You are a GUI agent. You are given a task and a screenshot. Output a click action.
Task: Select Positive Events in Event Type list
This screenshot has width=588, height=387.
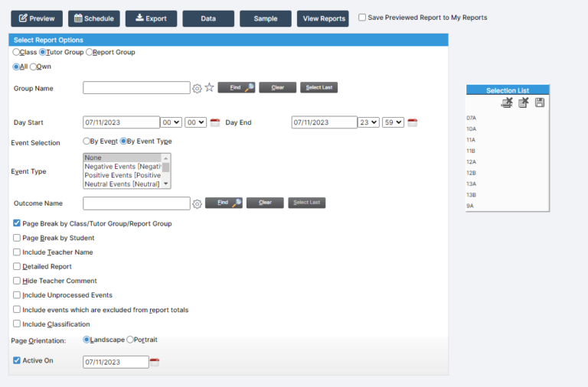pos(122,175)
